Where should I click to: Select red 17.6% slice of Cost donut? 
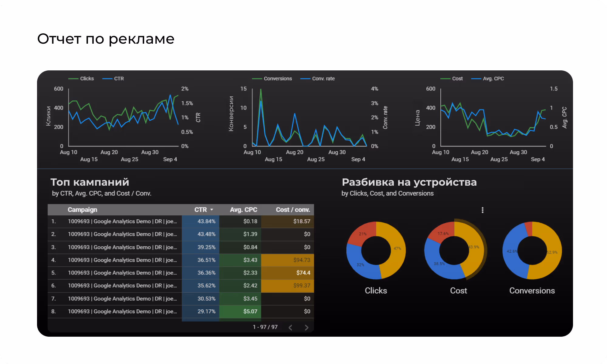[x=443, y=233]
